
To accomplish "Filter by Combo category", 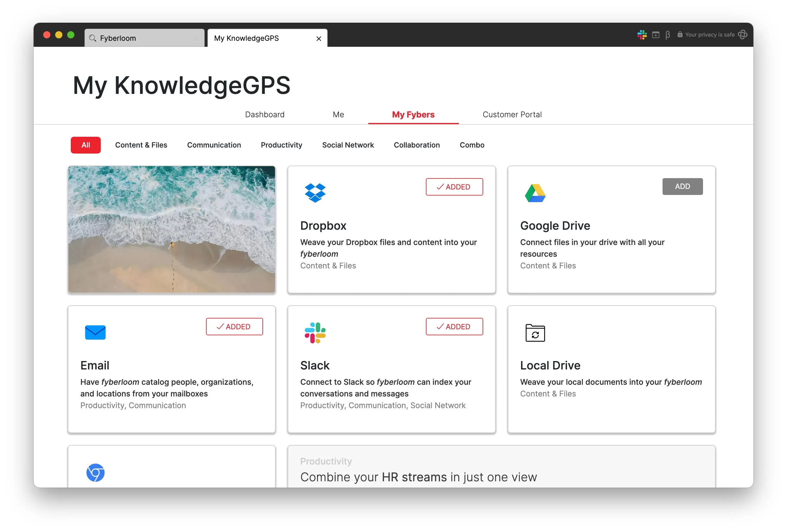I will tap(472, 145).
